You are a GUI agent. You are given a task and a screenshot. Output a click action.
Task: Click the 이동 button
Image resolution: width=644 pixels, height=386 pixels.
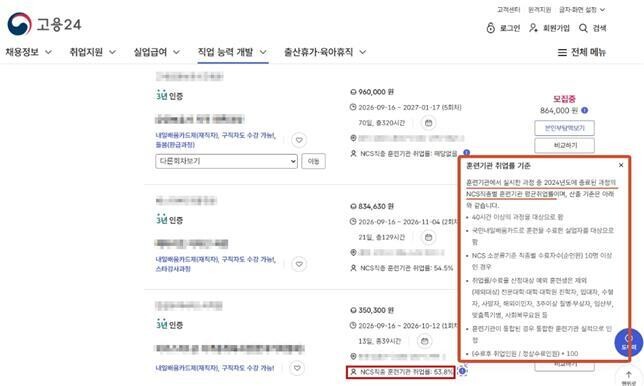(313, 161)
